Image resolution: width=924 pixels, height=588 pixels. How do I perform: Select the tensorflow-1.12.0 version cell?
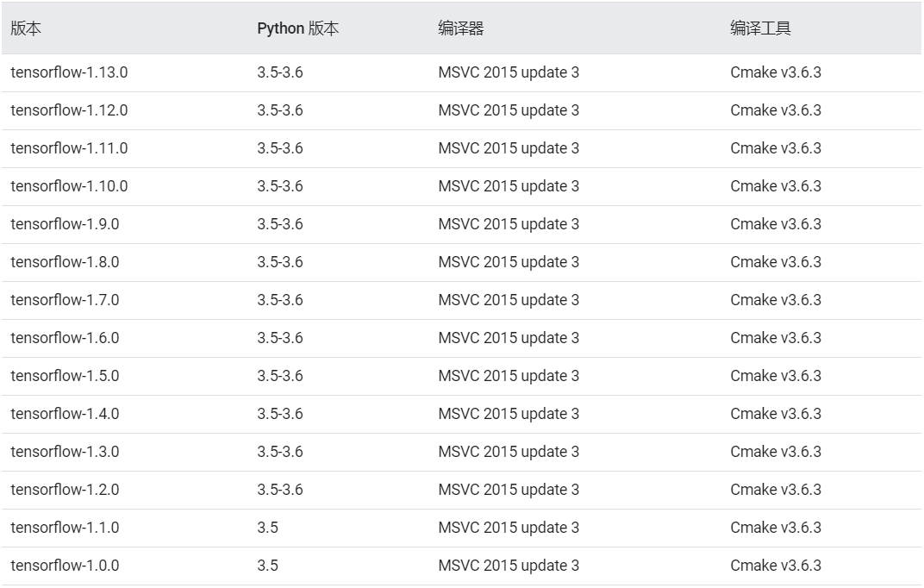click(x=69, y=110)
